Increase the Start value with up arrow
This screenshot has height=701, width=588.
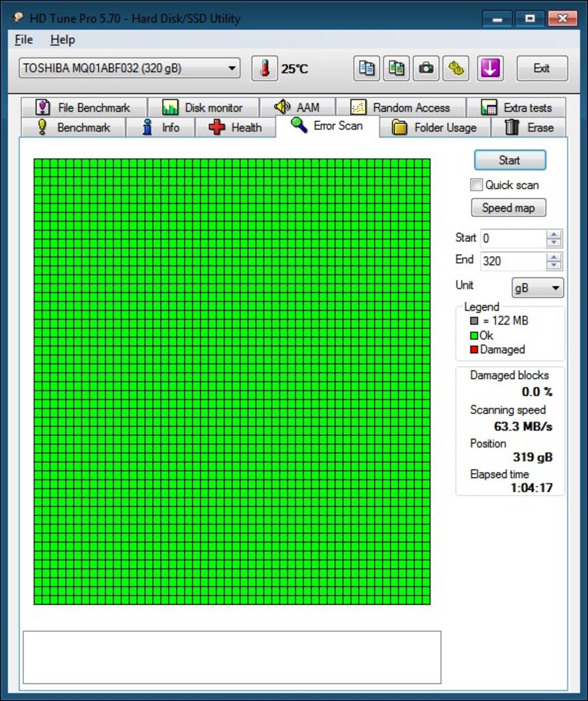(x=554, y=234)
